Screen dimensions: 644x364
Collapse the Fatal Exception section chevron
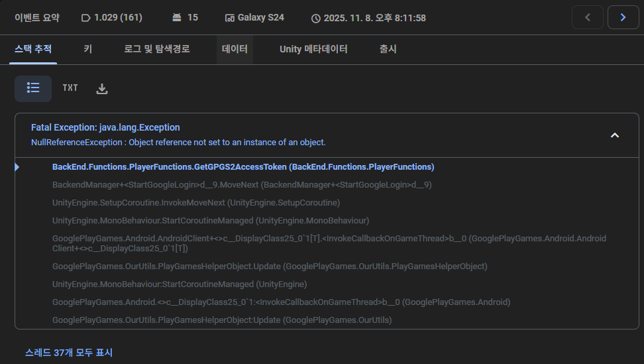click(x=614, y=135)
